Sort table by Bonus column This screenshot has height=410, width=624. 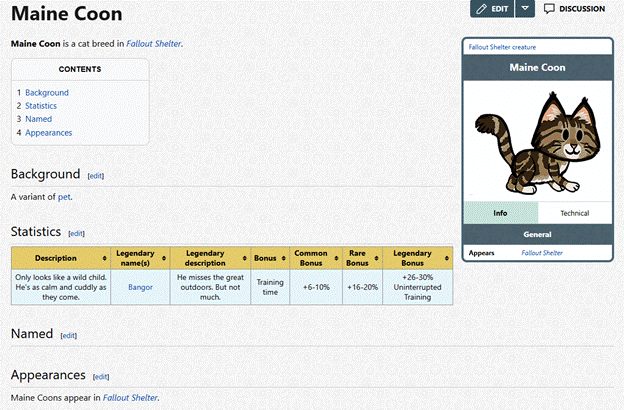(x=270, y=258)
